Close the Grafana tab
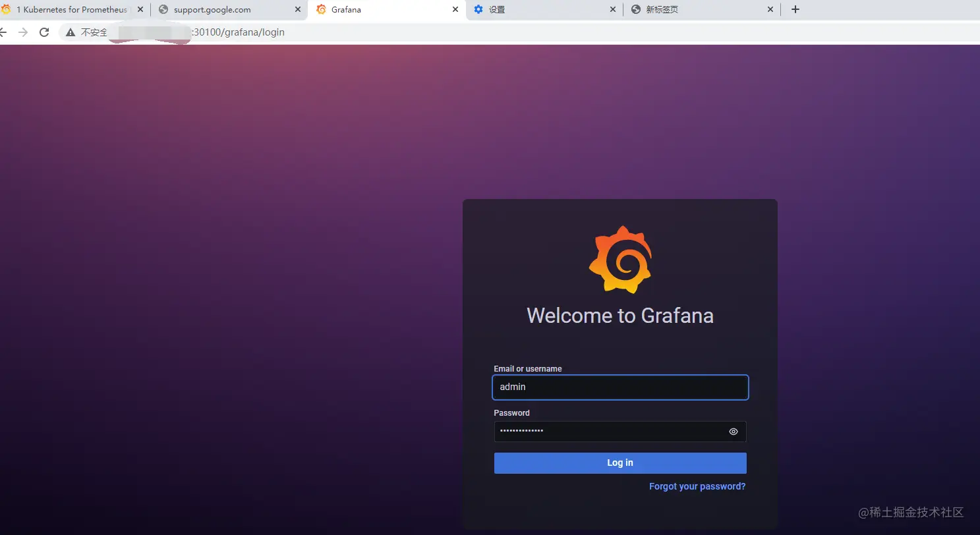980x535 pixels. coord(455,9)
